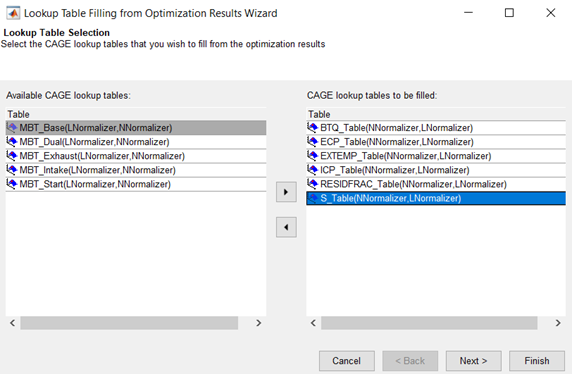572x374 pixels.
Task: Go to the Next wizard step
Action: [474, 361]
